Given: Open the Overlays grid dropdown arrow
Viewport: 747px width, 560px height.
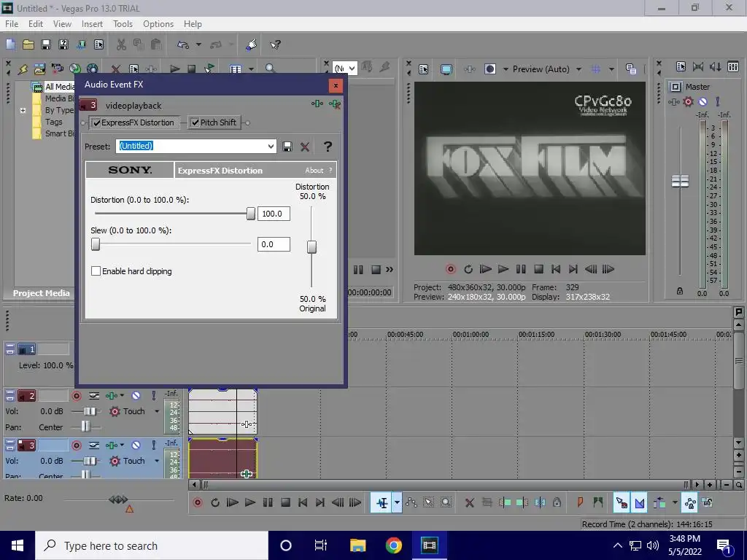Looking at the screenshot, I should tap(611, 69).
